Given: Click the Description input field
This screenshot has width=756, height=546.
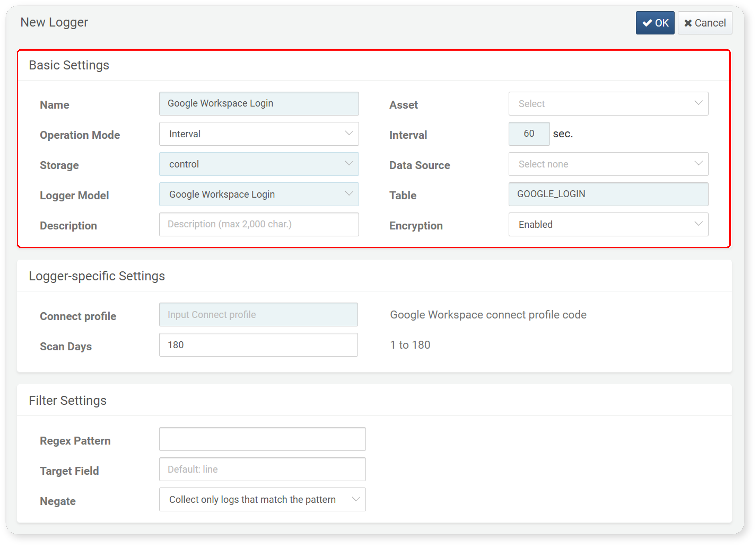Looking at the screenshot, I should (x=259, y=225).
